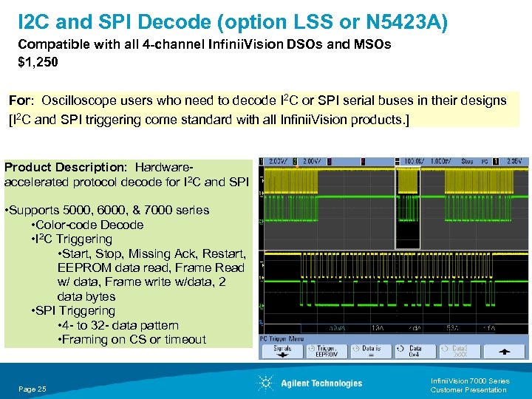The width and height of the screenshot is (532, 399).
Task: Click the Stop run status text
Action: (467, 162)
